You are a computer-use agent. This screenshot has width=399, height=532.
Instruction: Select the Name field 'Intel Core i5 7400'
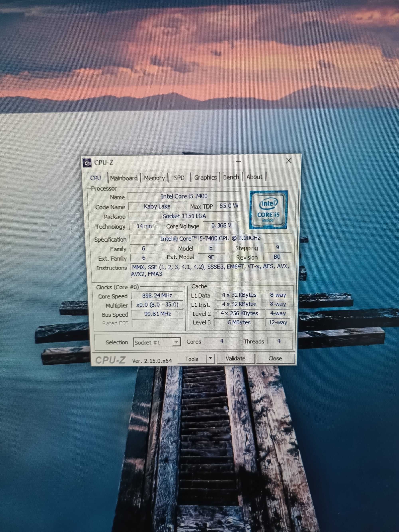coord(184,196)
